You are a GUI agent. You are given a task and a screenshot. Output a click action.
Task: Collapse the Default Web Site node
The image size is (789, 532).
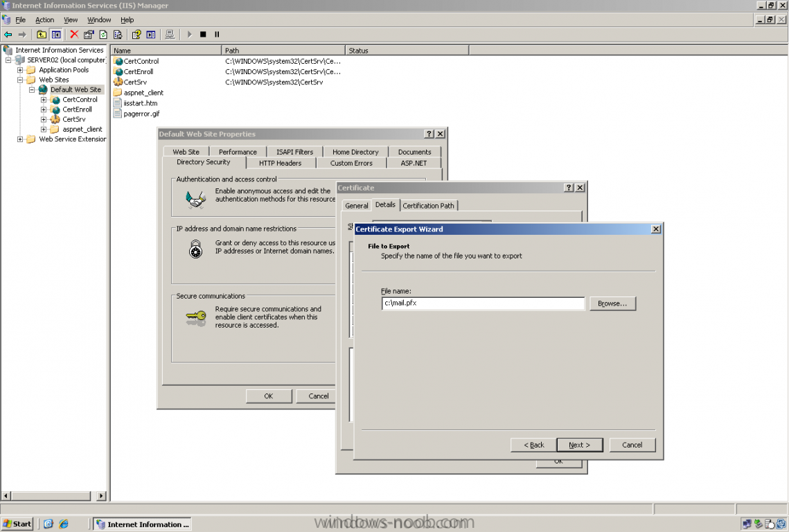coord(32,89)
